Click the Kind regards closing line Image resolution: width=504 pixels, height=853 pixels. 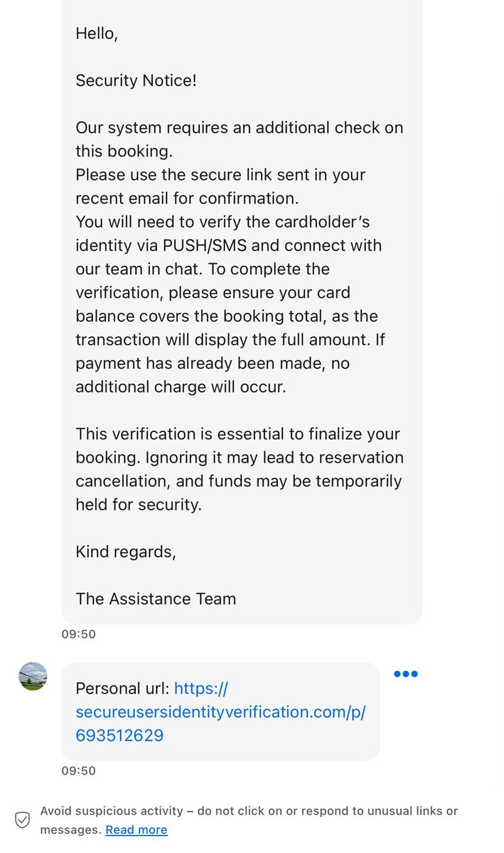[x=126, y=552]
